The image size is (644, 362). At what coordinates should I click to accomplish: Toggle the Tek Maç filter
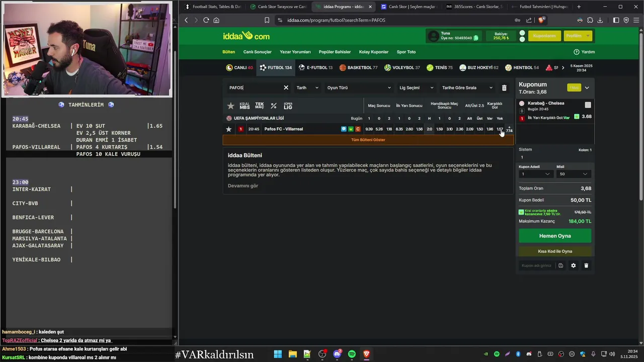(x=259, y=106)
